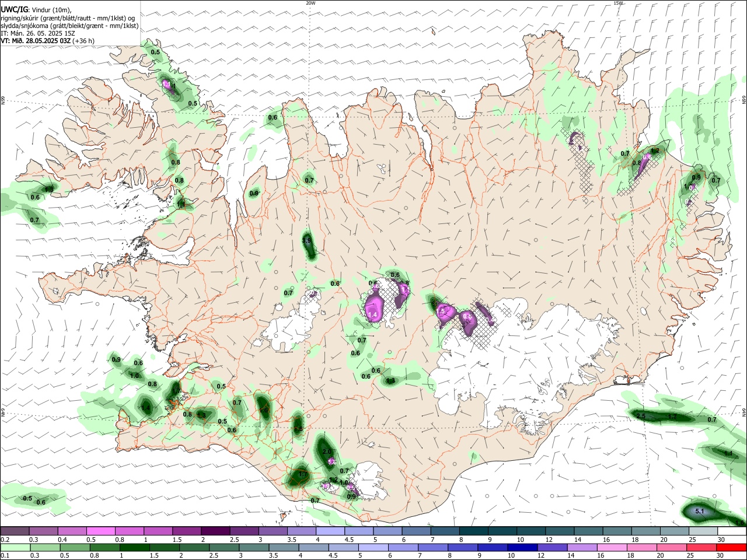Click the 2.0 precipitation value in the south
Image resolution: width=747 pixels, height=560 pixels.
click(327, 452)
